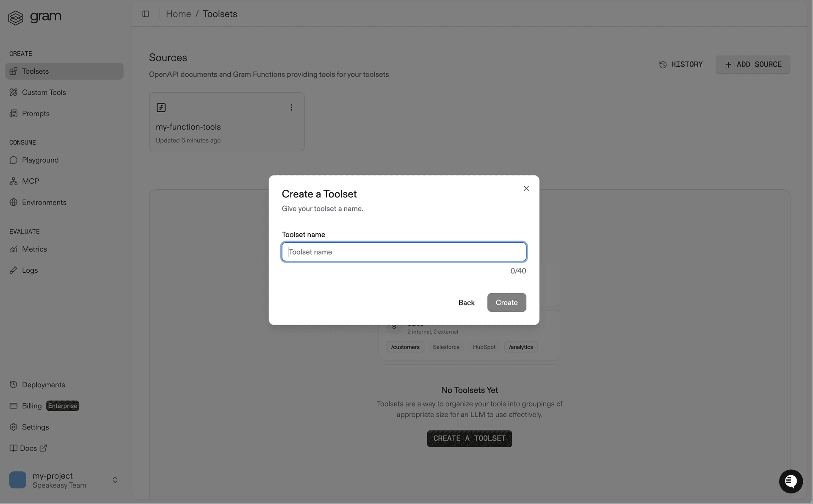This screenshot has width=813, height=504.
Task: Select MCP in the sidebar
Action: [30, 181]
